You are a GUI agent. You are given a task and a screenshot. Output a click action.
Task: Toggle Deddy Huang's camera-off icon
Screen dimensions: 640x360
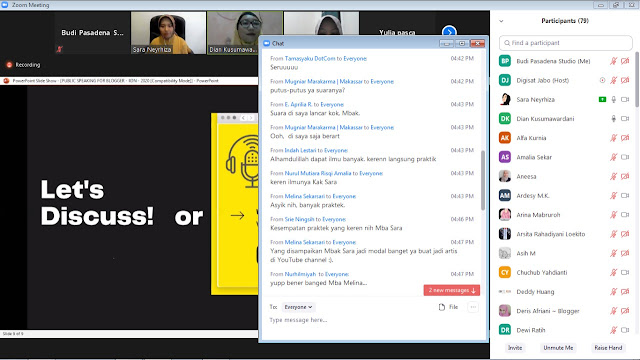625,291
